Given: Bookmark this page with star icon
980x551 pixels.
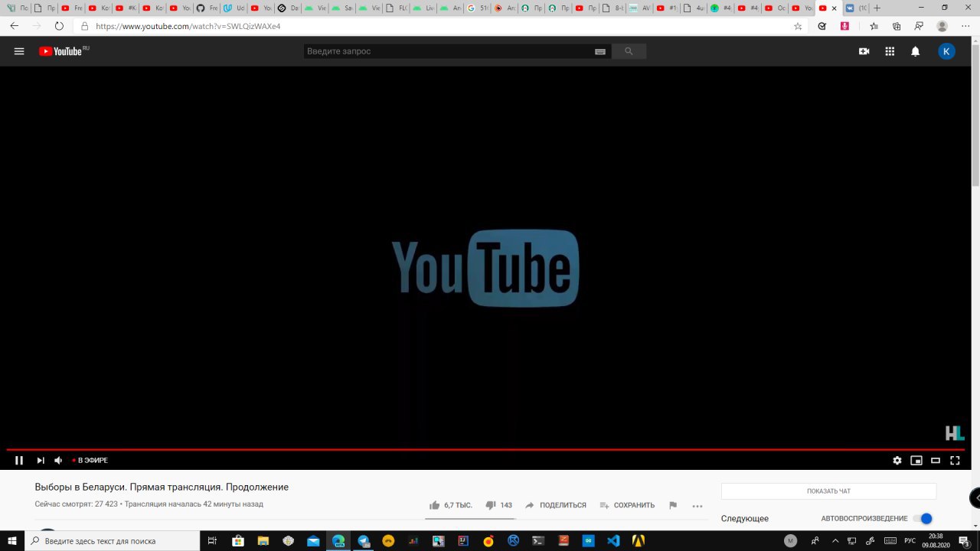Looking at the screenshot, I should click(x=798, y=26).
